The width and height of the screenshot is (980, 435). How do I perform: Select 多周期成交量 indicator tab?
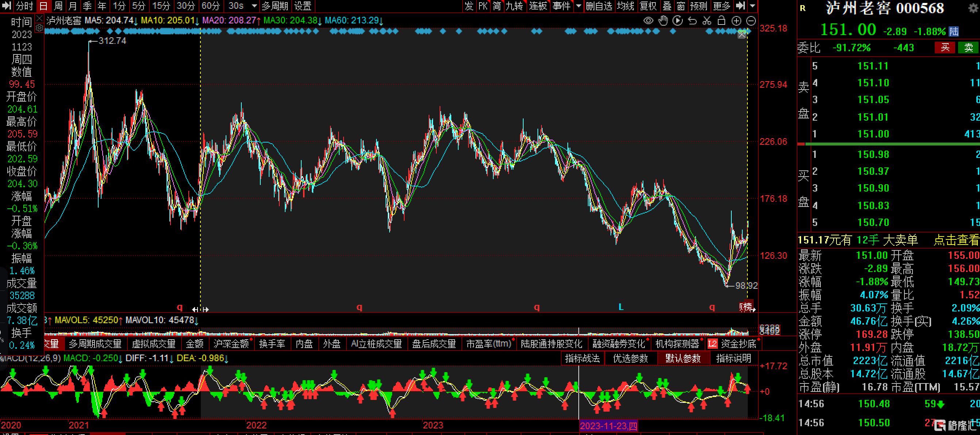[95, 344]
